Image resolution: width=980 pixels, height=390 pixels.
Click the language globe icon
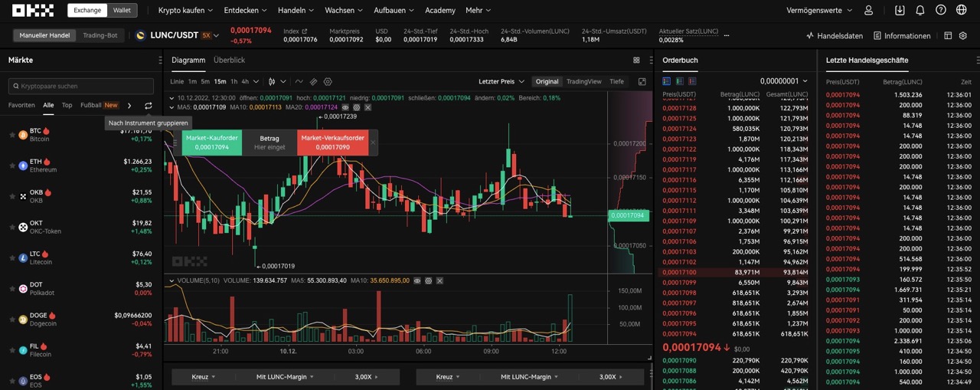pos(962,10)
